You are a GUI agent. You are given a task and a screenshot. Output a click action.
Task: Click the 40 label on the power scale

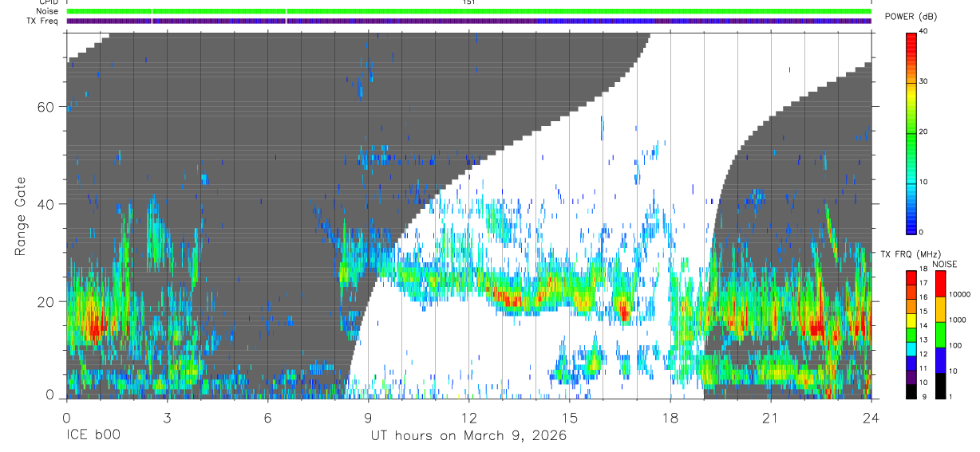click(x=924, y=31)
